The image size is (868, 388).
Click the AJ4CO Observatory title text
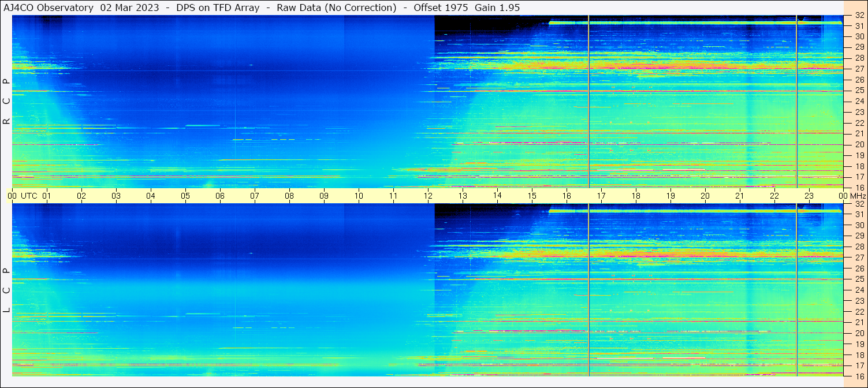[x=49, y=8]
